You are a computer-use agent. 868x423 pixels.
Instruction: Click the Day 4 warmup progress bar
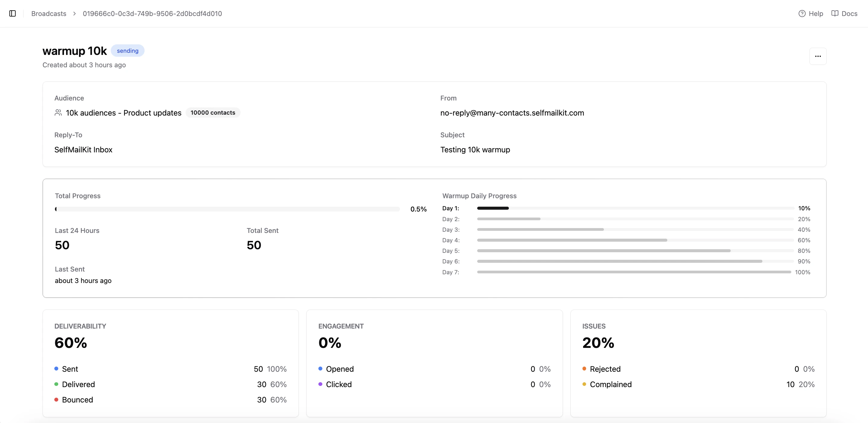tap(635, 240)
